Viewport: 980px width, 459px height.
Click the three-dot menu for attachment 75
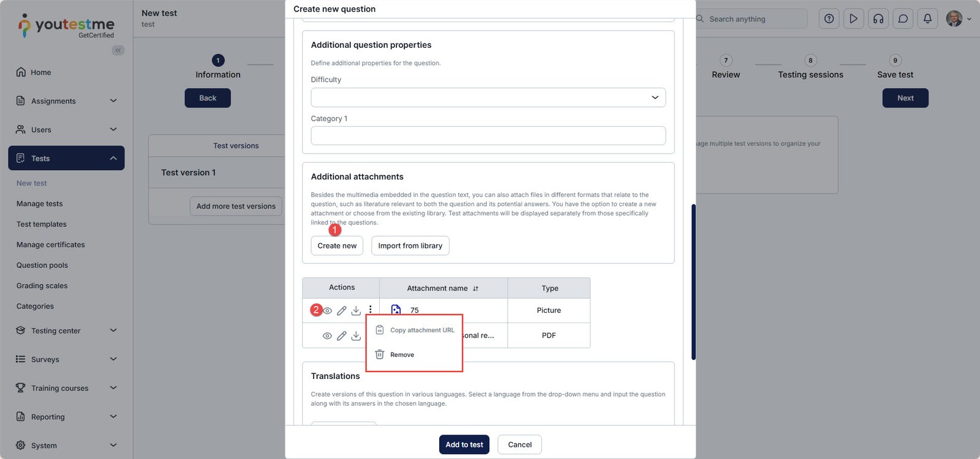point(370,310)
